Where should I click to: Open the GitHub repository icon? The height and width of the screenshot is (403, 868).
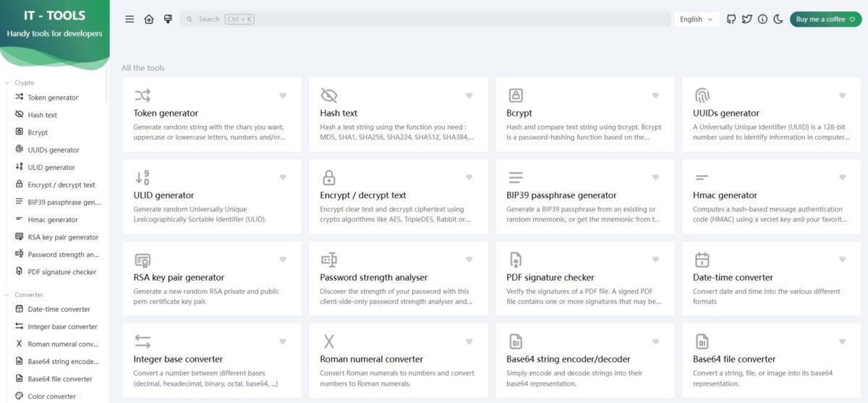pos(731,20)
